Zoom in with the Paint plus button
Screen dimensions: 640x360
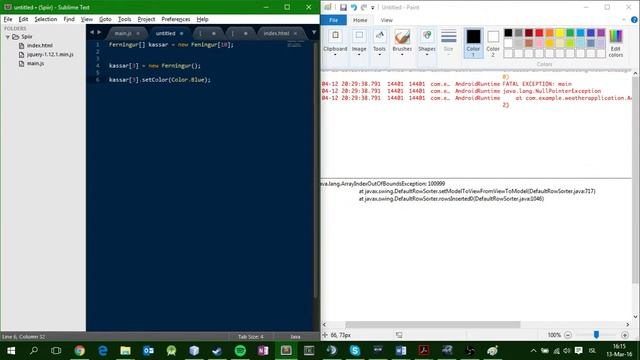point(624,335)
